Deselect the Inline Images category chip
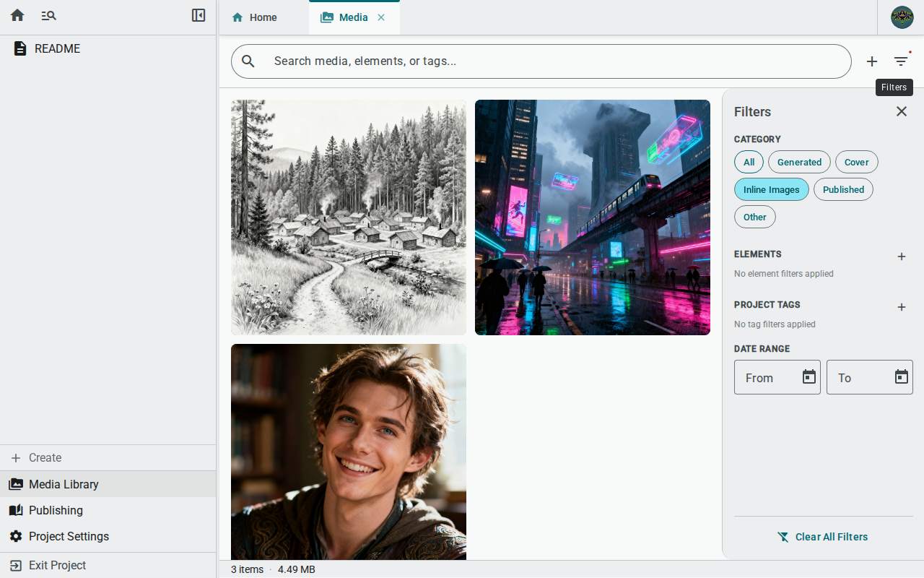 click(772, 189)
